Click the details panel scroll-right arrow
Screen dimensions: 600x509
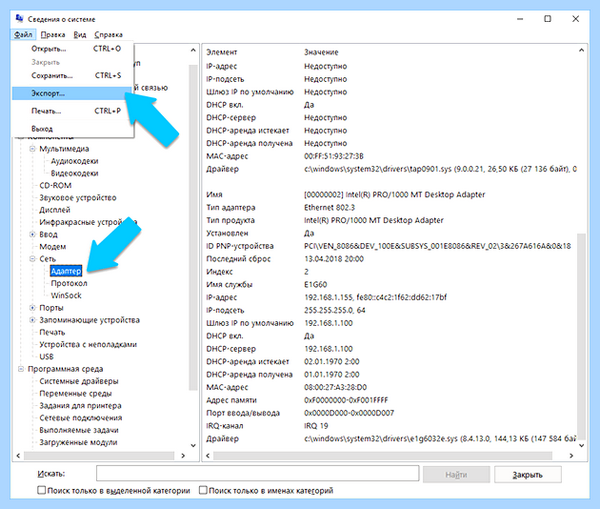click(571, 455)
